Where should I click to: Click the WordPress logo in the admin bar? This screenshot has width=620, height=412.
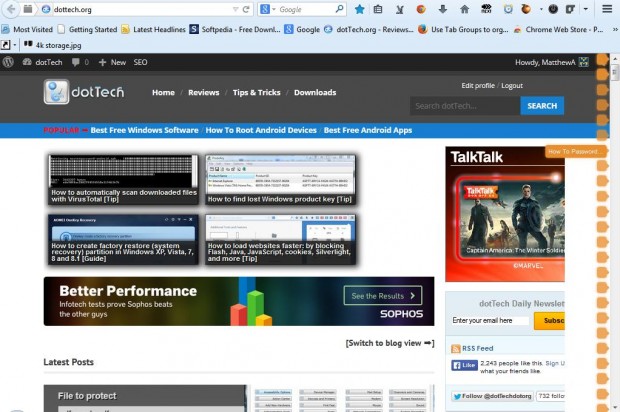pos(8,62)
